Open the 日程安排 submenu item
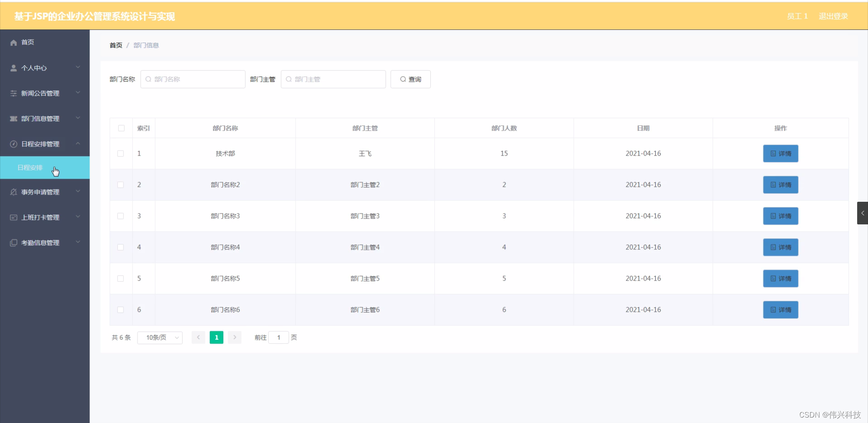Viewport: 868px width, 423px height. pos(29,167)
